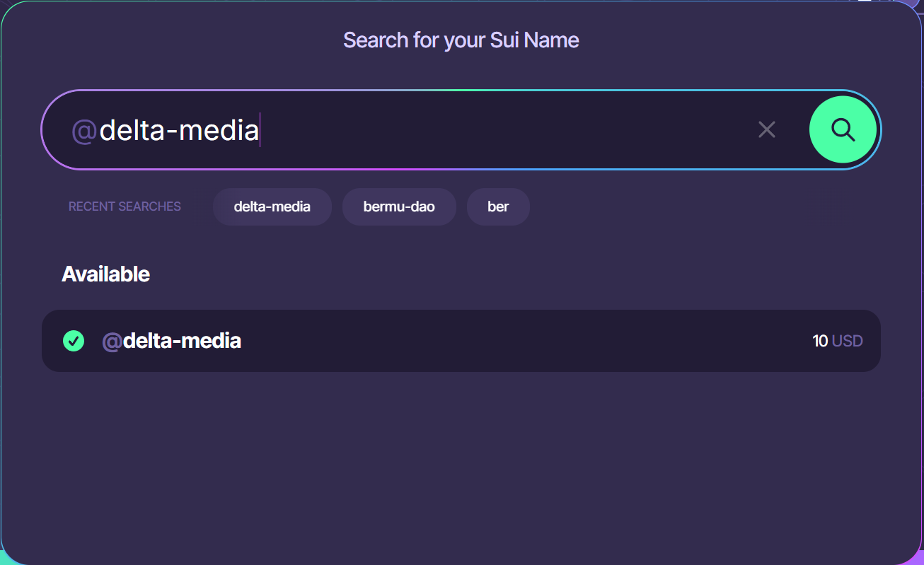The height and width of the screenshot is (565, 924).
Task: Clear the search field using the X icon
Action: pos(767,129)
